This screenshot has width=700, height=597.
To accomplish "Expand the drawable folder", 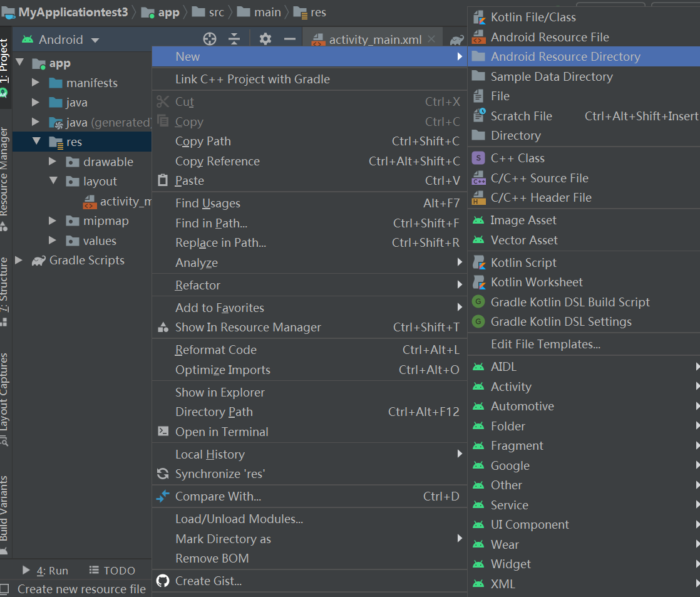I will tap(53, 161).
